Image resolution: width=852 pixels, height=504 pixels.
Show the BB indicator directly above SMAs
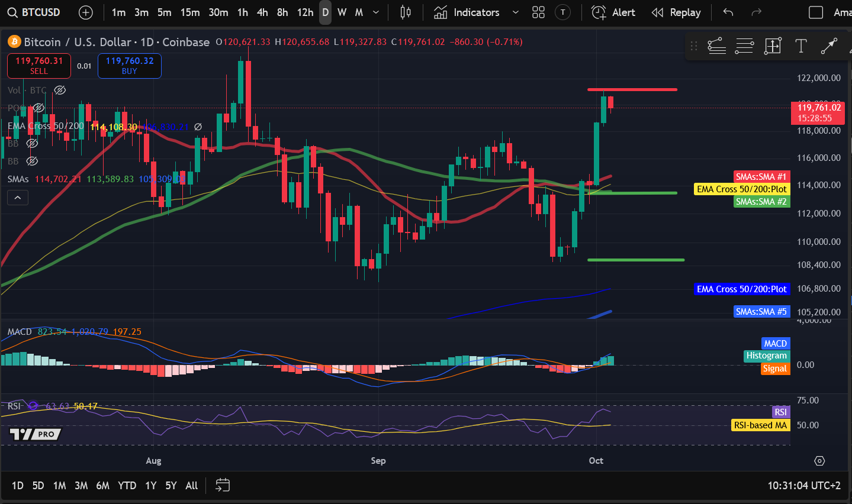point(32,161)
